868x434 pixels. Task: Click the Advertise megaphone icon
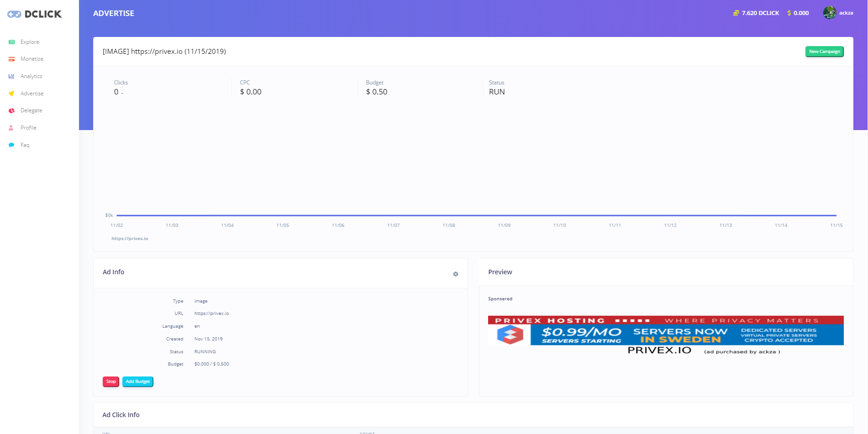pos(11,94)
